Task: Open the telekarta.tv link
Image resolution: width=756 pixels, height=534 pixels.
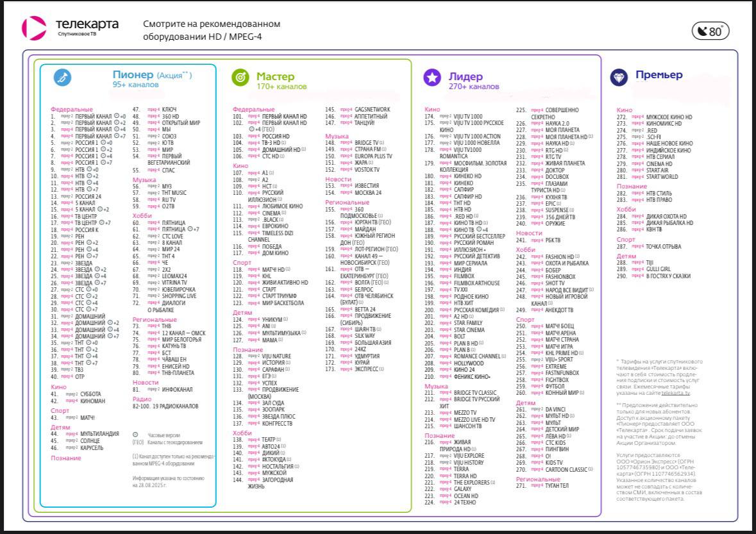Action: [675, 393]
